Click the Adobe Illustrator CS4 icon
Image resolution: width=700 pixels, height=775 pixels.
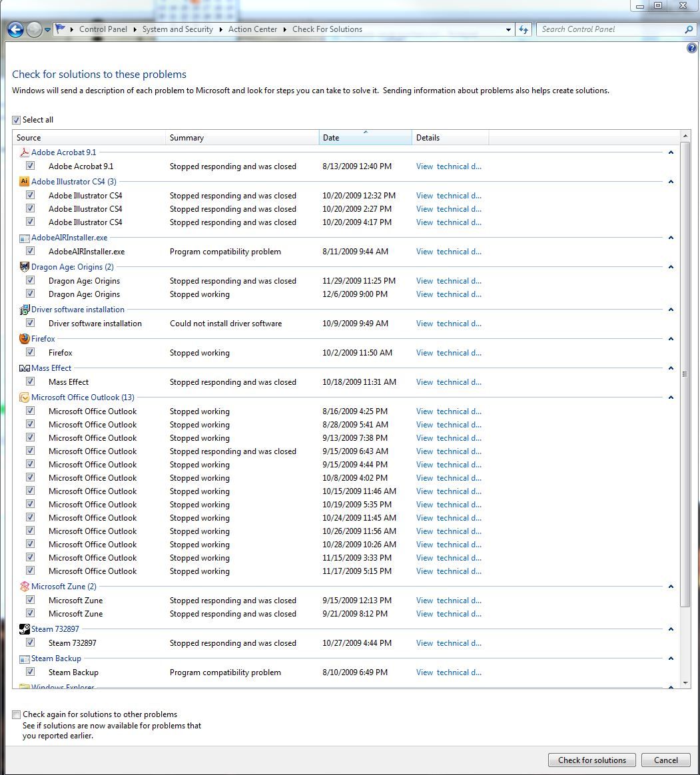[x=25, y=181]
